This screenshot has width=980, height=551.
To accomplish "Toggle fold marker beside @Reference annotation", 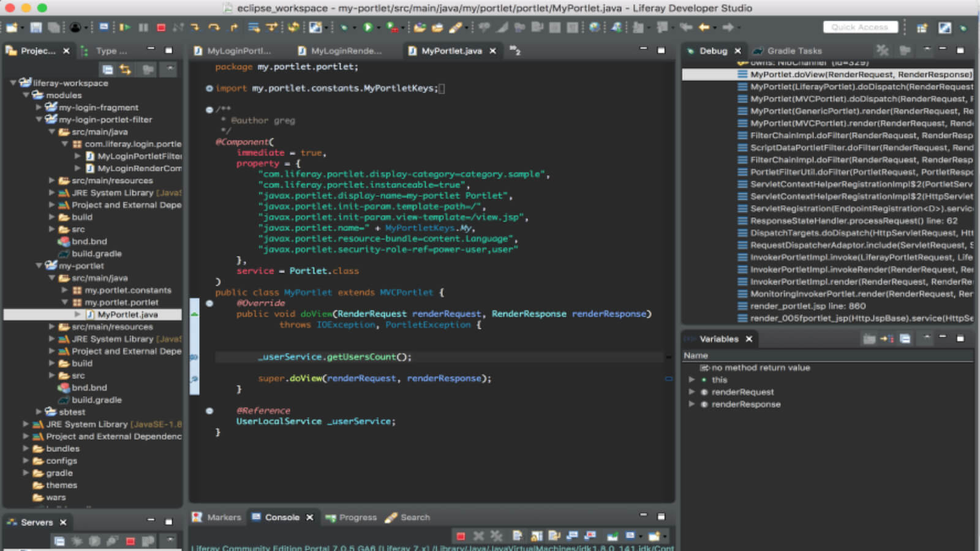I will [x=209, y=411].
